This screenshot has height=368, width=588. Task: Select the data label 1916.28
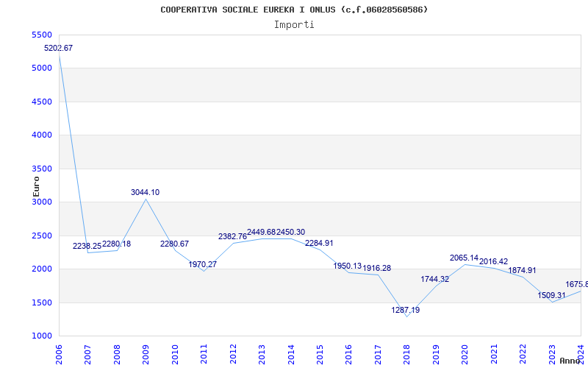pos(377,268)
